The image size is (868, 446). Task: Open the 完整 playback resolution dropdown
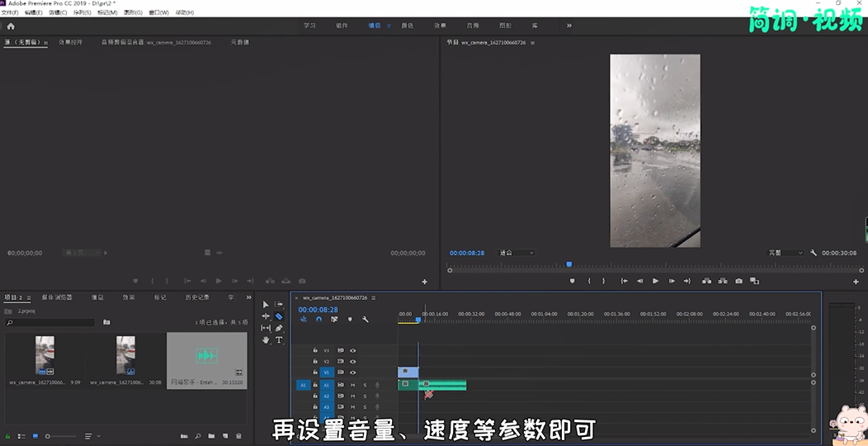click(785, 253)
